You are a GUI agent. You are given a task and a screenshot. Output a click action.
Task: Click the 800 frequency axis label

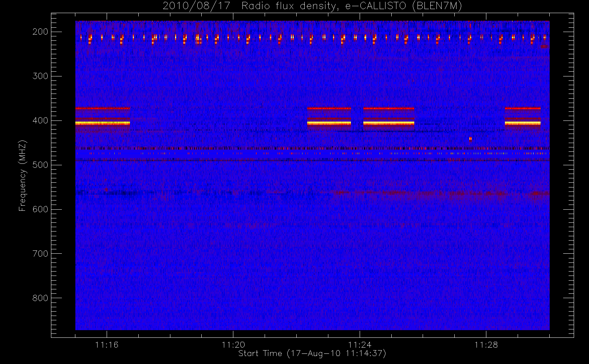click(x=40, y=298)
